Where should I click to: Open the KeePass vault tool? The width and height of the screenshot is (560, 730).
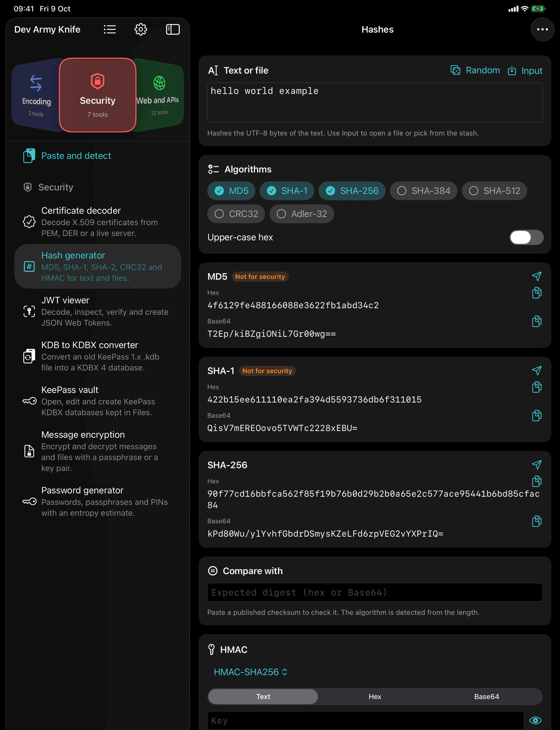pyautogui.click(x=98, y=401)
